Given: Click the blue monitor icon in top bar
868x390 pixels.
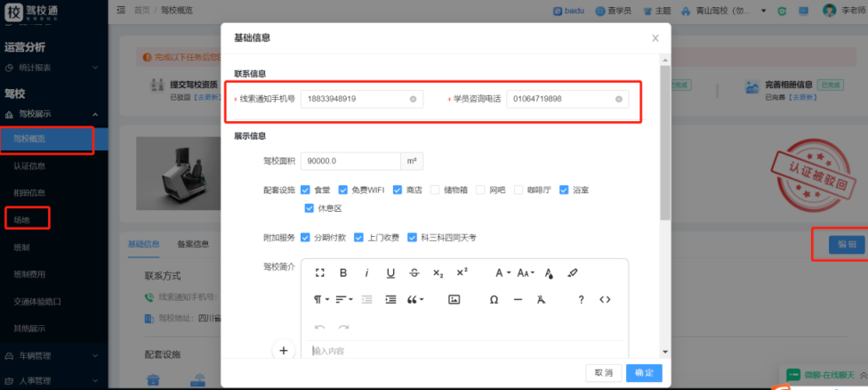Looking at the screenshot, I should [x=803, y=11].
